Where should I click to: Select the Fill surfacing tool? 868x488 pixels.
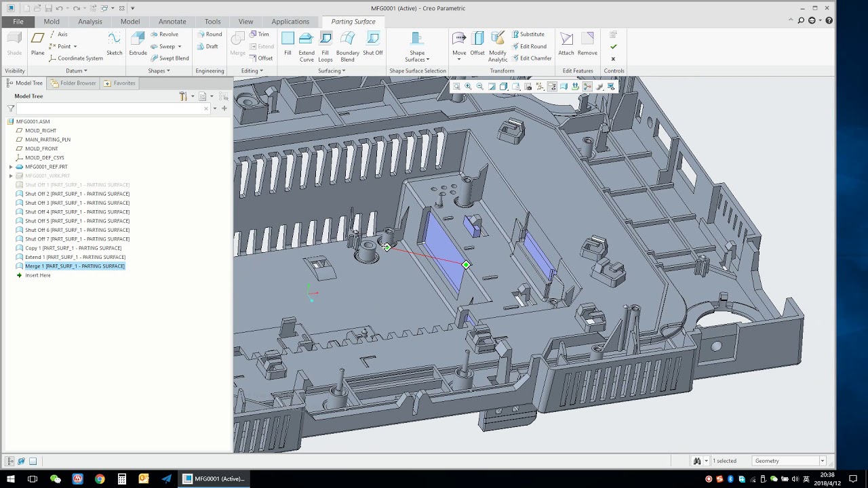coord(288,43)
